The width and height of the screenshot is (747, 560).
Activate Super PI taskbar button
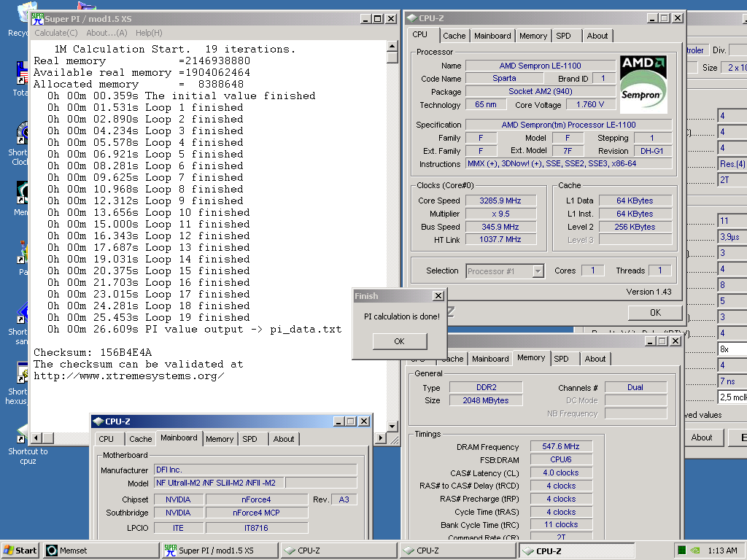(x=220, y=551)
